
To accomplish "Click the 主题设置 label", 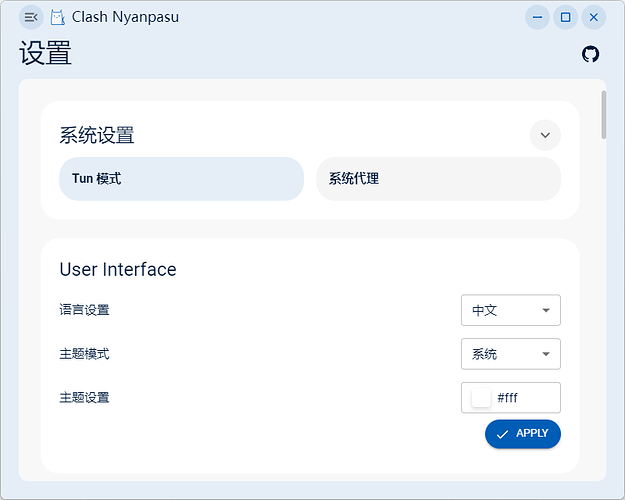I will click(x=85, y=398).
